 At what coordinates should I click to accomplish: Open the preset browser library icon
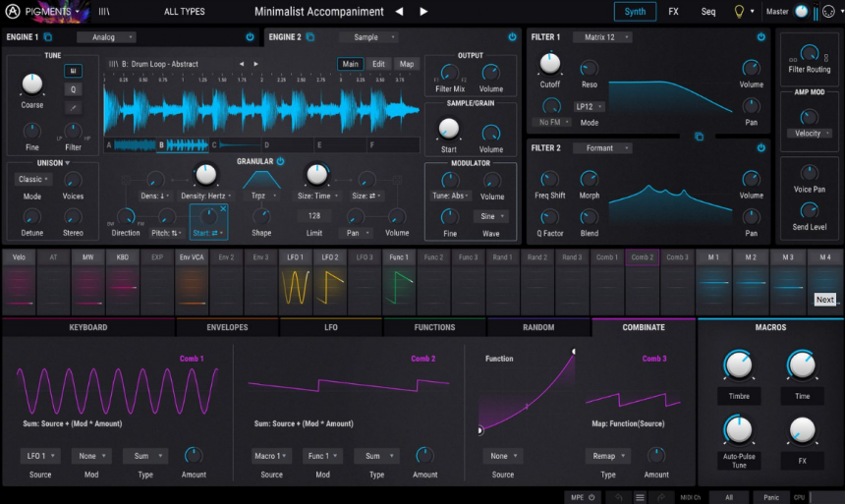(x=104, y=12)
